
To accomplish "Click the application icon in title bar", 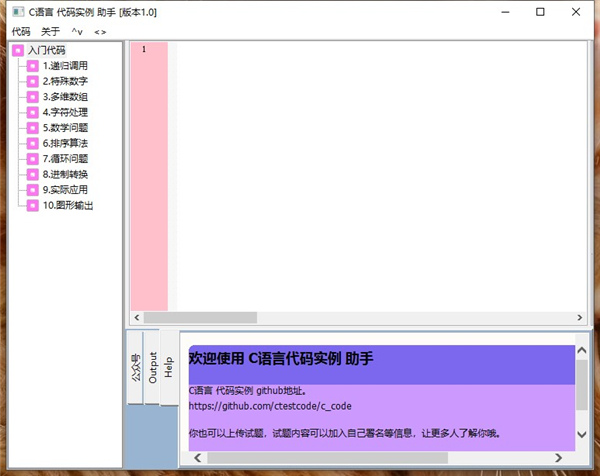I will point(18,12).
